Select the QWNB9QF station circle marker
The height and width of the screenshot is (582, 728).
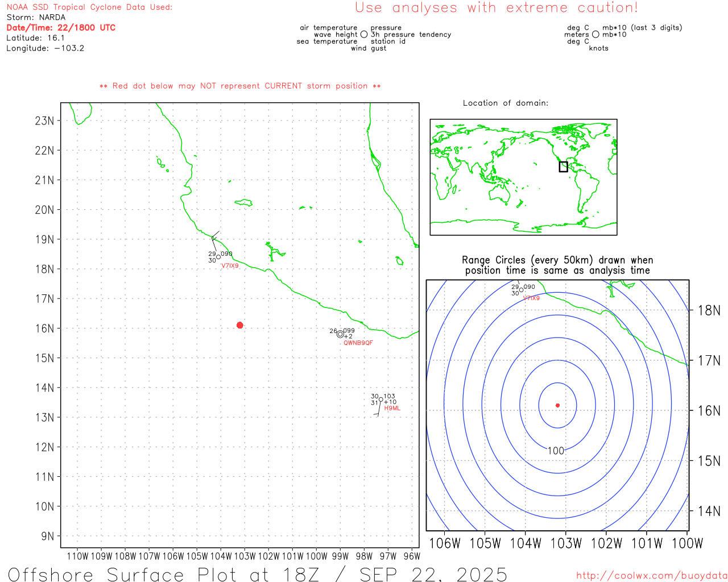point(340,334)
